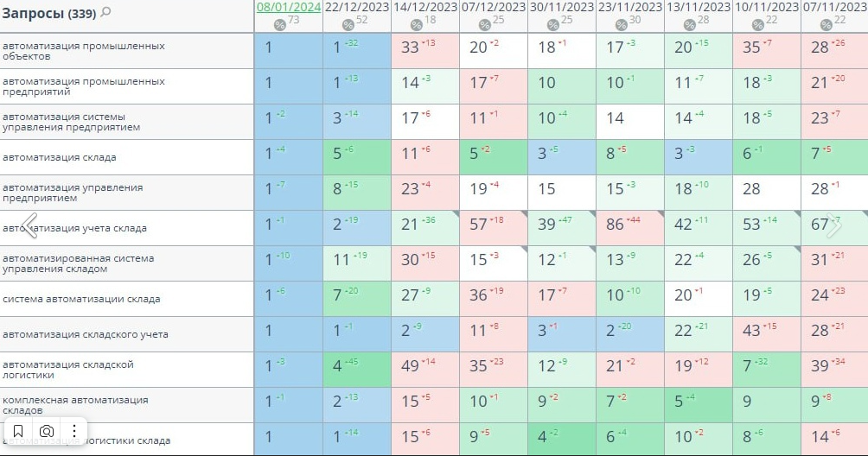Click the Запросы (339) column header
Image resolution: width=868 pixels, height=456 pixels.
[x=48, y=13]
